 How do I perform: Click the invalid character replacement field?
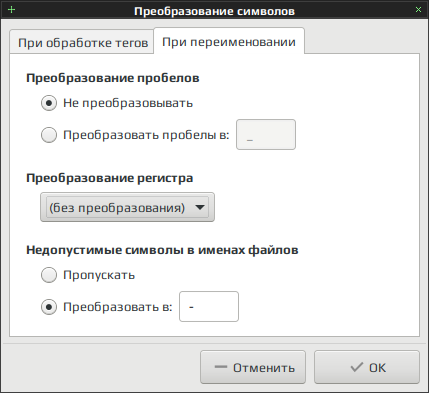click(x=209, y=307)
